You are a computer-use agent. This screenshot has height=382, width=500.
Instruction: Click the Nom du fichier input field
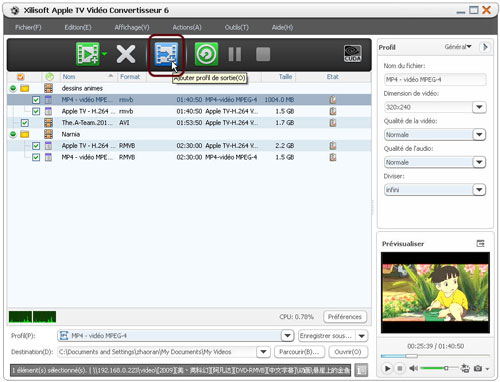click(435, 79)
